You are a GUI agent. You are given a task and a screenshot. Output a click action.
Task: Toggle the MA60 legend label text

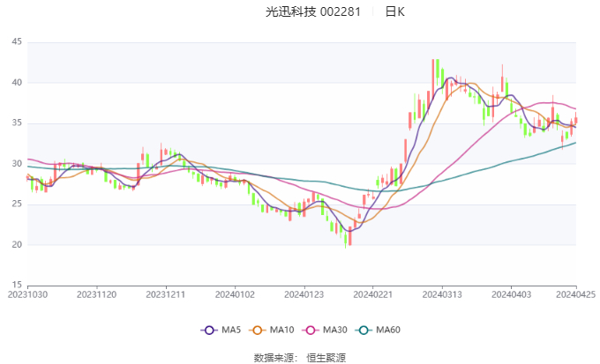click(x=388, y=330)
